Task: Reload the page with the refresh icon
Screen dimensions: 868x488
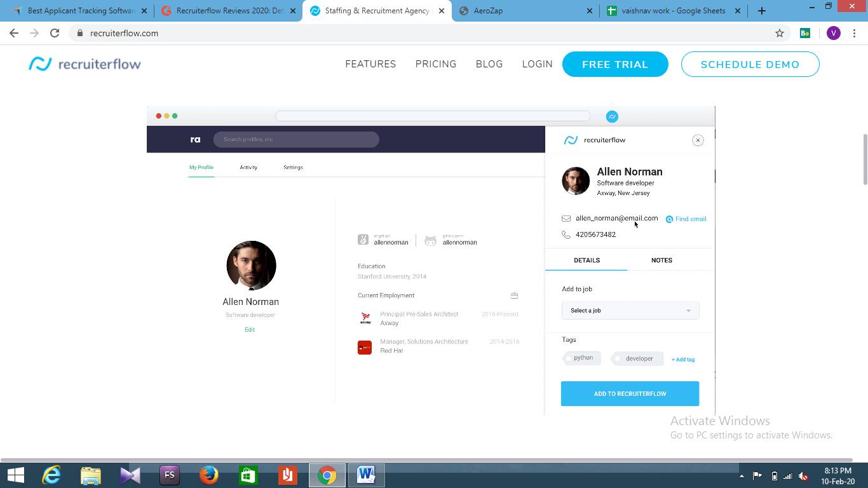Action: click(x=55, y=33)
